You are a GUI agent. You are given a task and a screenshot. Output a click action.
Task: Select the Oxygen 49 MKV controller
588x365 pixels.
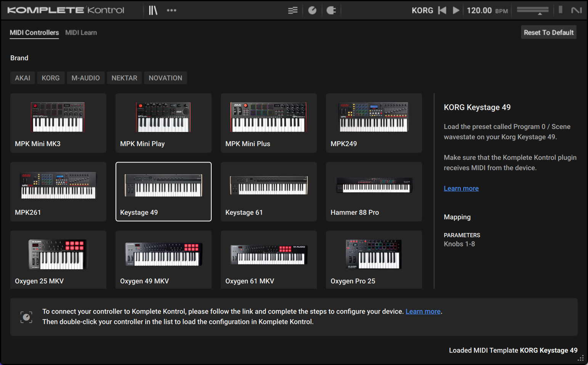(164, 260)
